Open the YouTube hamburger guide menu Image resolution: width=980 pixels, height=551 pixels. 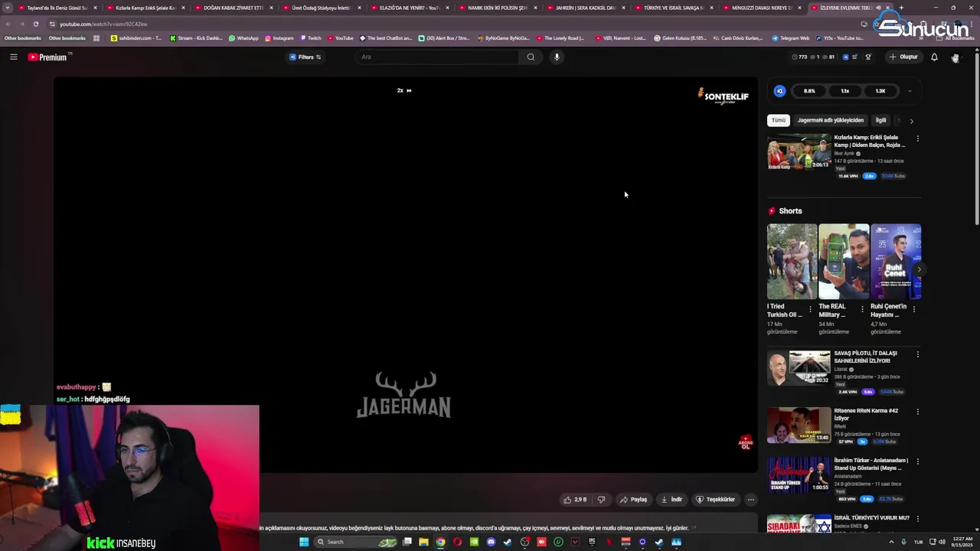(x=13, y=57)
